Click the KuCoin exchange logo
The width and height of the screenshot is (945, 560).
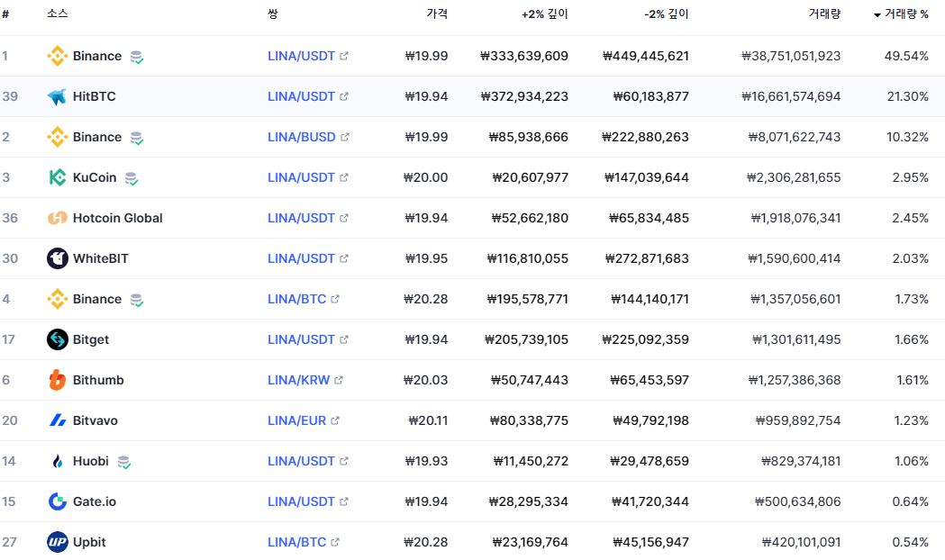58,177
